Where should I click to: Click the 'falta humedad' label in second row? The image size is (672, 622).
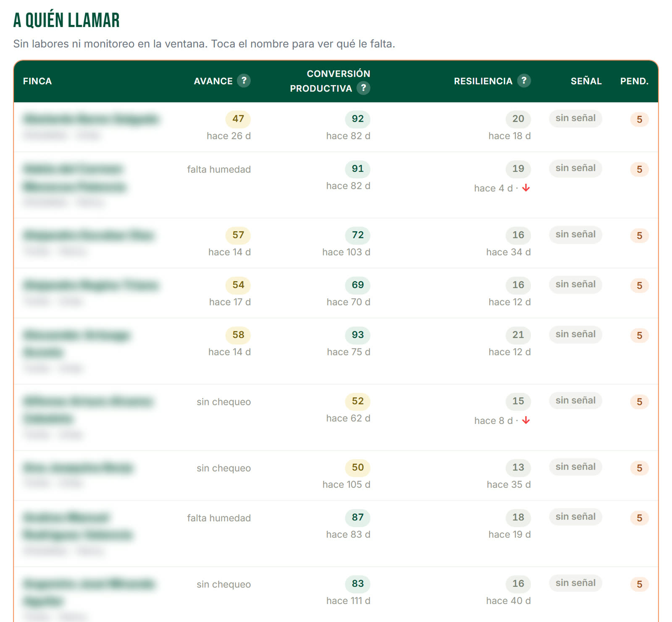click(x=219, y=169)
